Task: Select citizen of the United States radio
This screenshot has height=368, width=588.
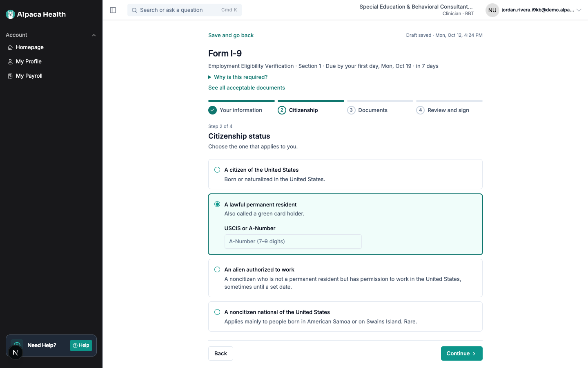Action: pos(217,170)
